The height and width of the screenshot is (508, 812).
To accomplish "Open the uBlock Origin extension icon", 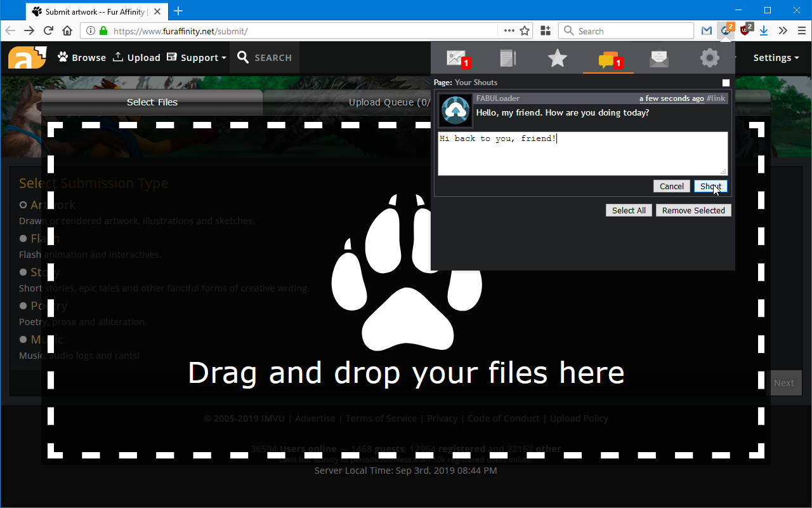I will tap(746, 30).
